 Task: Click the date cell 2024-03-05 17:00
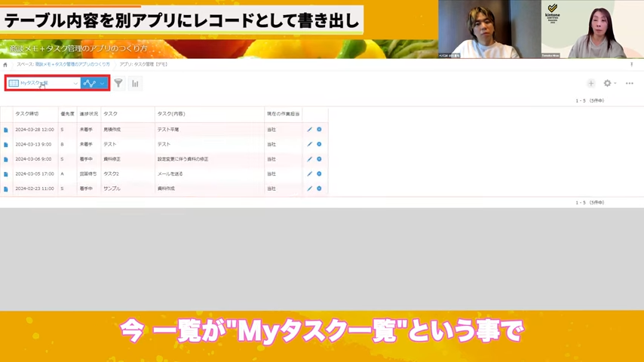pyautogui.click(x=35, y=173)
